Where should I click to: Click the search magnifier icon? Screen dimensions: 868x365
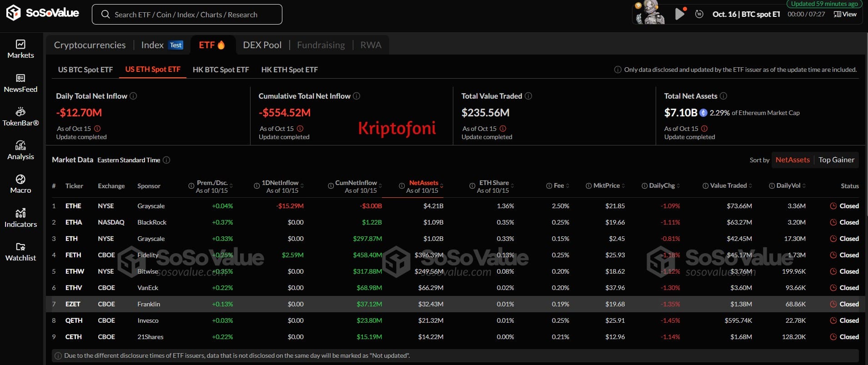tap(105, 15)
